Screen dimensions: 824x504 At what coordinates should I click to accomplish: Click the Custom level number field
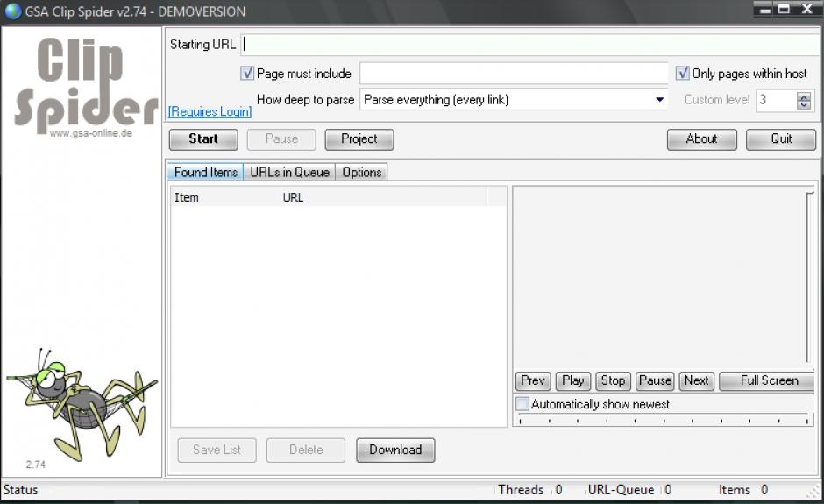click(777, 100)
